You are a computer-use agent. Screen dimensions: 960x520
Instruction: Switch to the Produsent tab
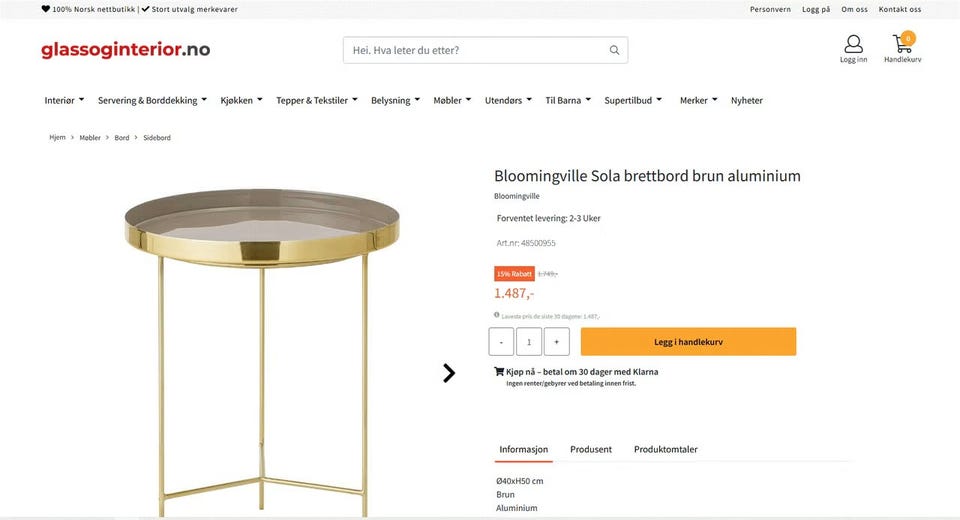coord(591,449)
